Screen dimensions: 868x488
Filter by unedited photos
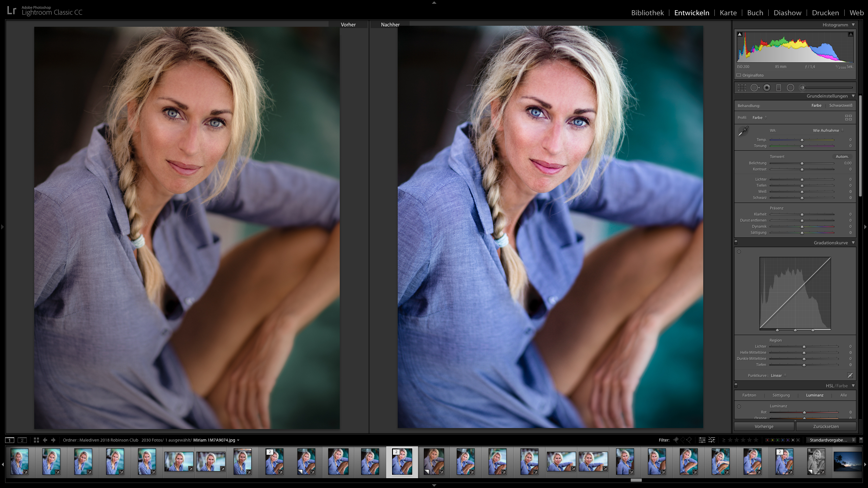pyautogui.click(x=712, y=440)
